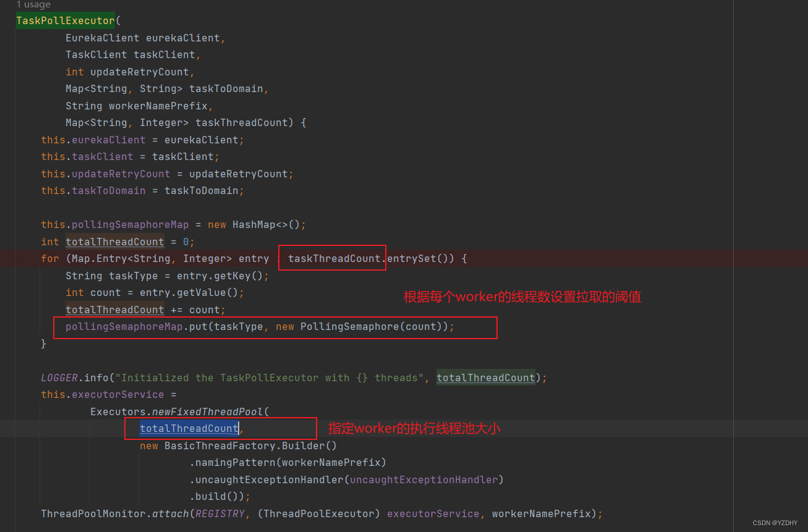Click the ".uncaughtExceptionHandler(" method name
Viewport: 808px width, 532px height.
point(269,479)
